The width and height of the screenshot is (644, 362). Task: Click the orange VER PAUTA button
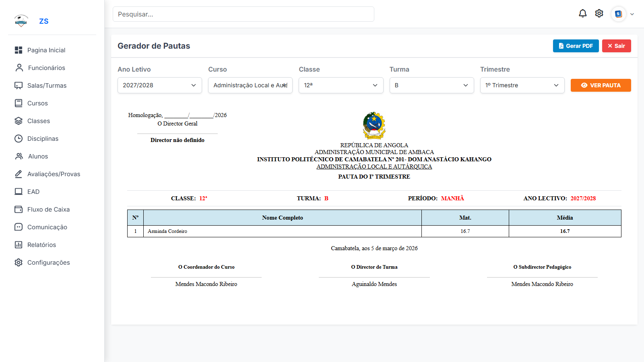(x=601, y=85)
